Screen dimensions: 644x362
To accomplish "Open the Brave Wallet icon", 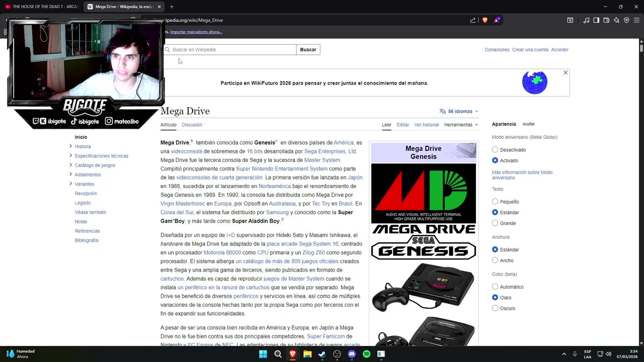I will tap(606, 20).
